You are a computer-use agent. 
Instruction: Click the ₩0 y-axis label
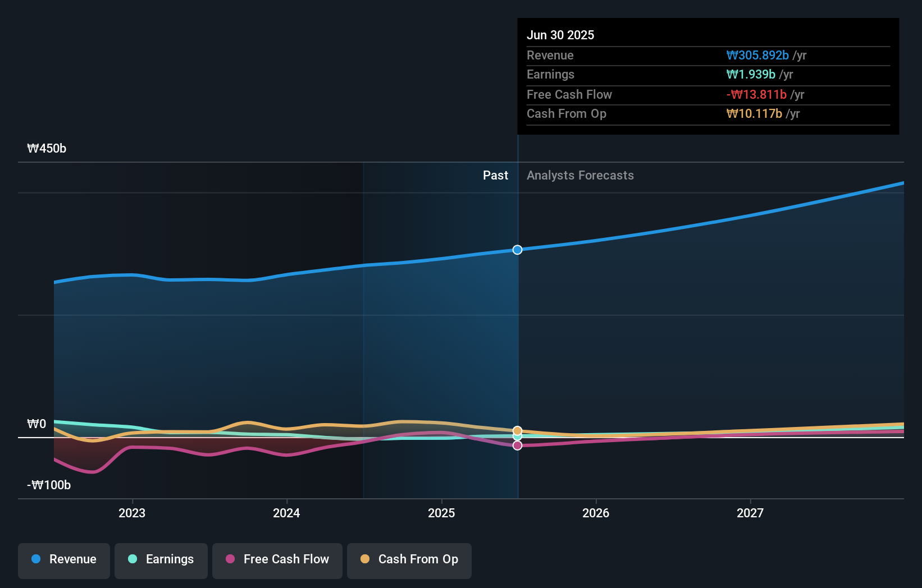36,424
